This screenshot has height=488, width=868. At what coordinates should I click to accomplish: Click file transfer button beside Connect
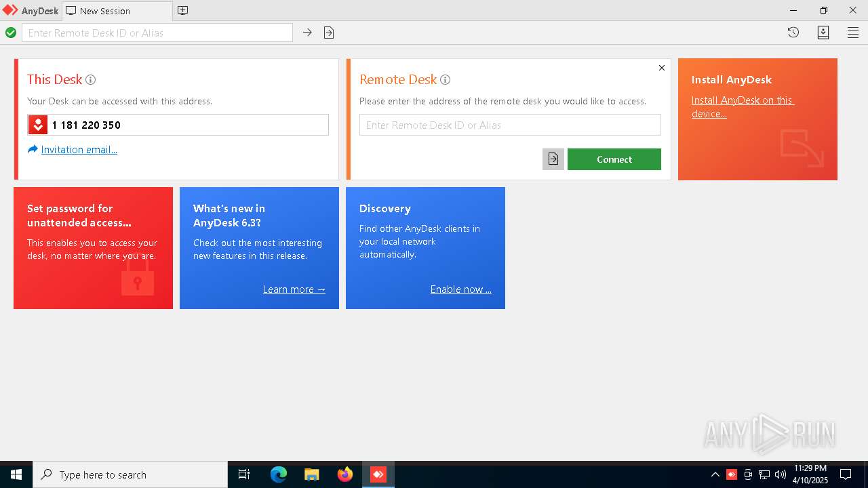pos(553,159)
